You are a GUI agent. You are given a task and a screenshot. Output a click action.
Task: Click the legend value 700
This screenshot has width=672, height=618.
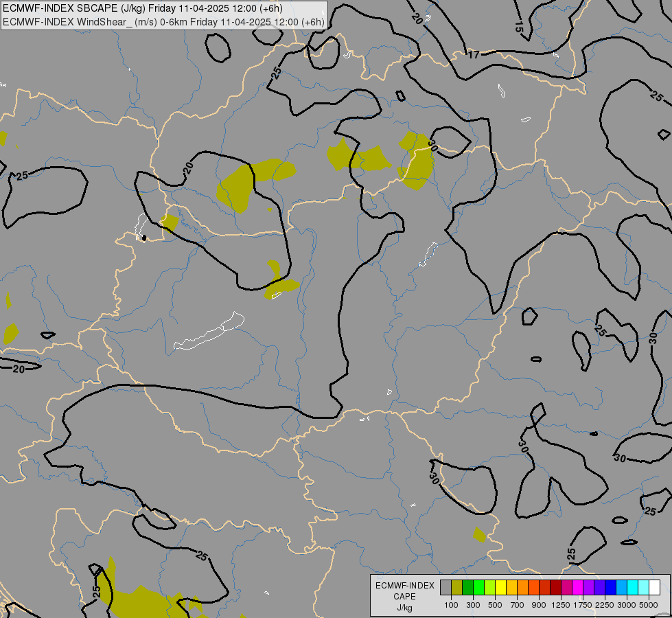pos(518,605)
